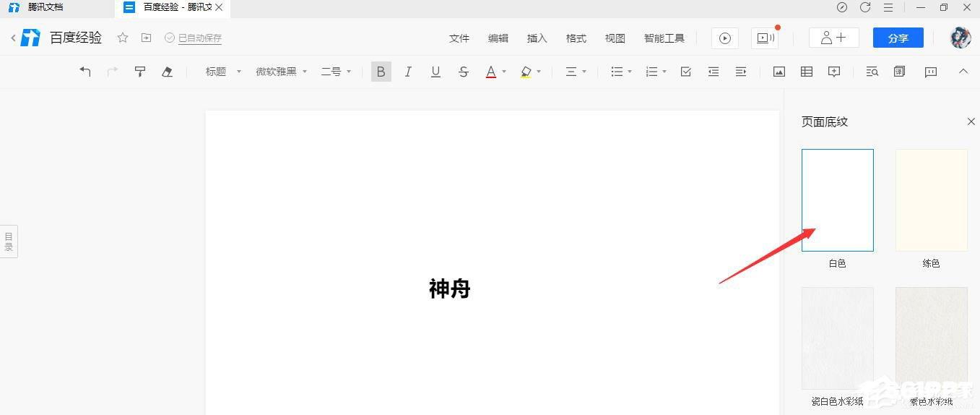This screenshot has width=980, height=415.
Task: Click the Tencent Docs logo icon
Action: click(x=31, y=38)
